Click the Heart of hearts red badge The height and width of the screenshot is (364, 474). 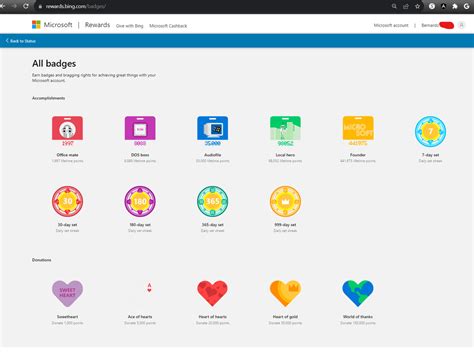click(x=212, y=293)
